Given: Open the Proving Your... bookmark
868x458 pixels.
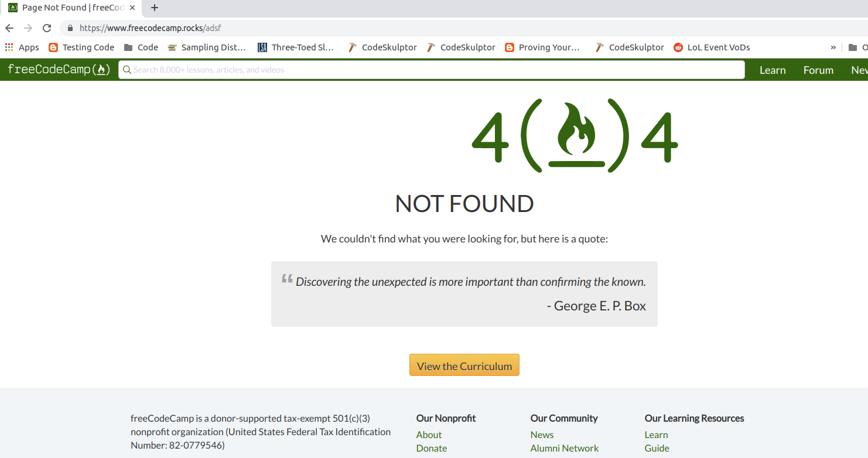Looking at the screenshot, I should [542, 47].
